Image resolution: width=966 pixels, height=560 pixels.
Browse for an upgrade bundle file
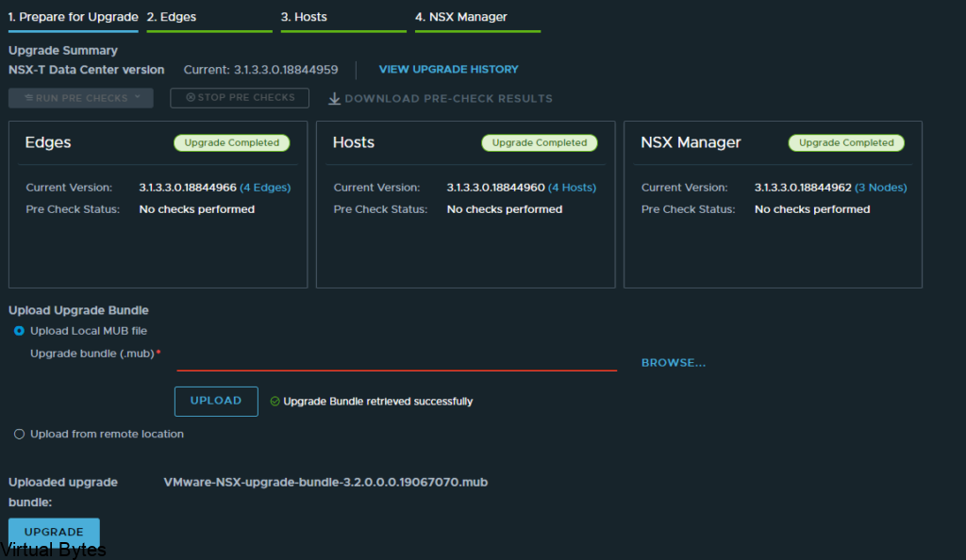[674, 363]
